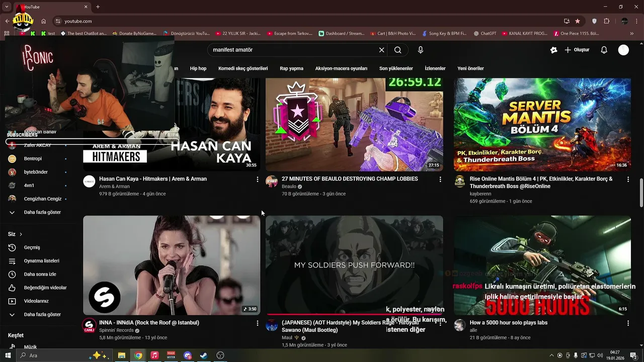The width and height of the screenshot is (644, 362).
Task: Select the Rap yapma filter chip
Action: (x=291, y=68)
